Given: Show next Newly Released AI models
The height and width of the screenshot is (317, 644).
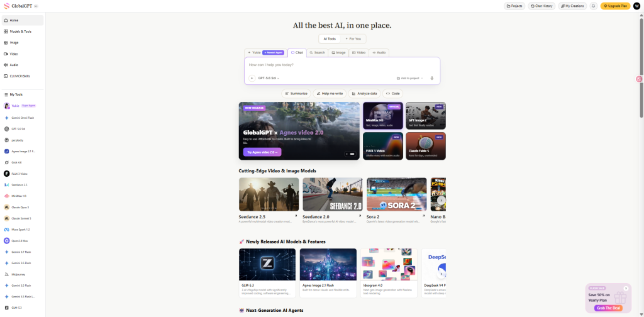Looking at the screenshot, I should (441, 274).
